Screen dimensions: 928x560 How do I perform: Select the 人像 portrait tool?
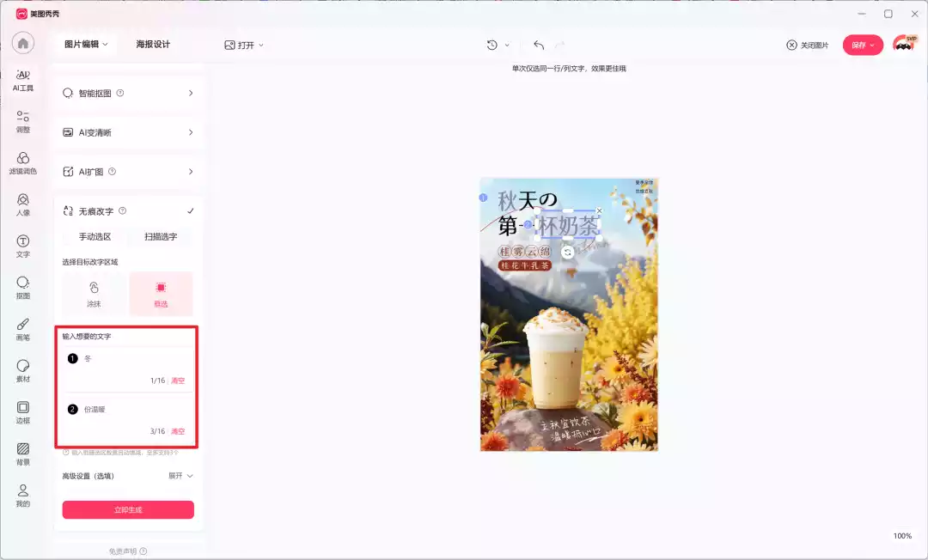pyautogui.click(x=23, y=204)
